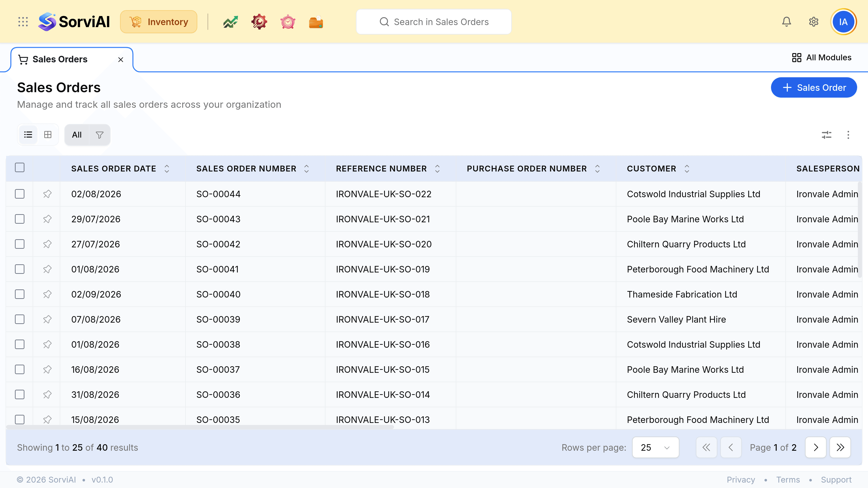Toggle the select-all header checkbox
The width and height of the screenshot is (868, 488).
pos(20,167)
